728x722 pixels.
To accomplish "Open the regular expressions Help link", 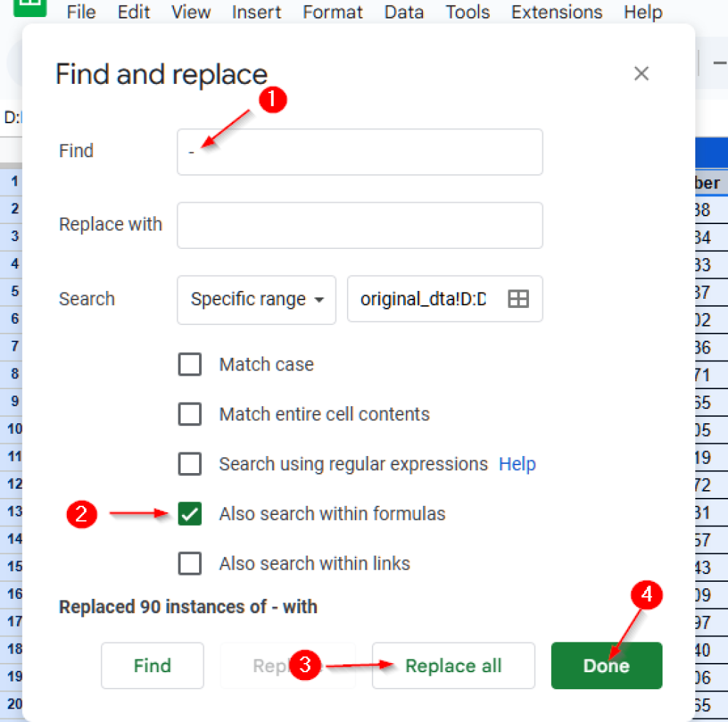I will tap(517, 464).
